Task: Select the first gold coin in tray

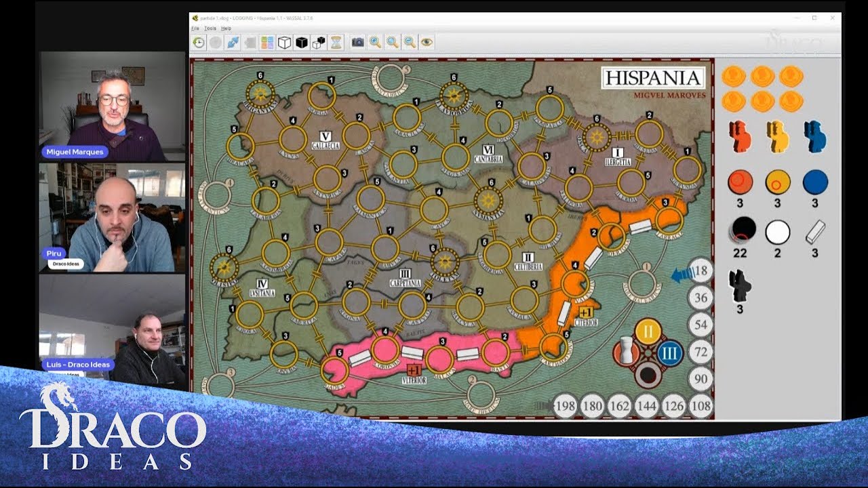Action: click(734, 76)
